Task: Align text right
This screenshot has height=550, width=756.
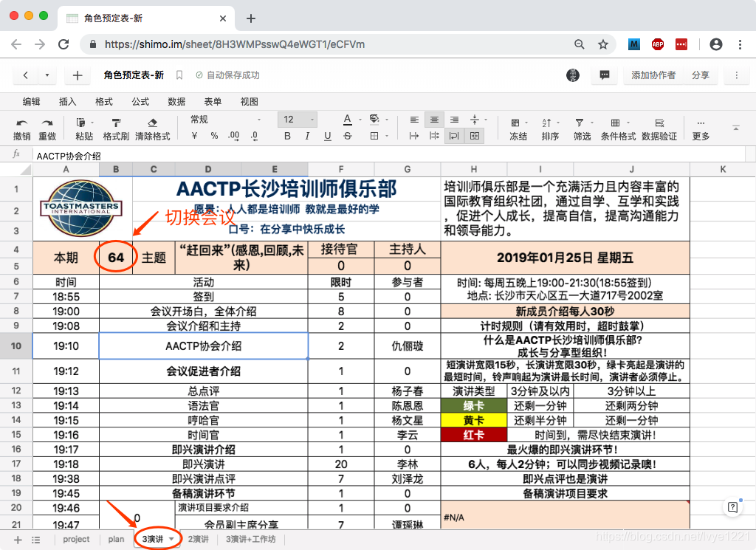Action: [454, 120]
